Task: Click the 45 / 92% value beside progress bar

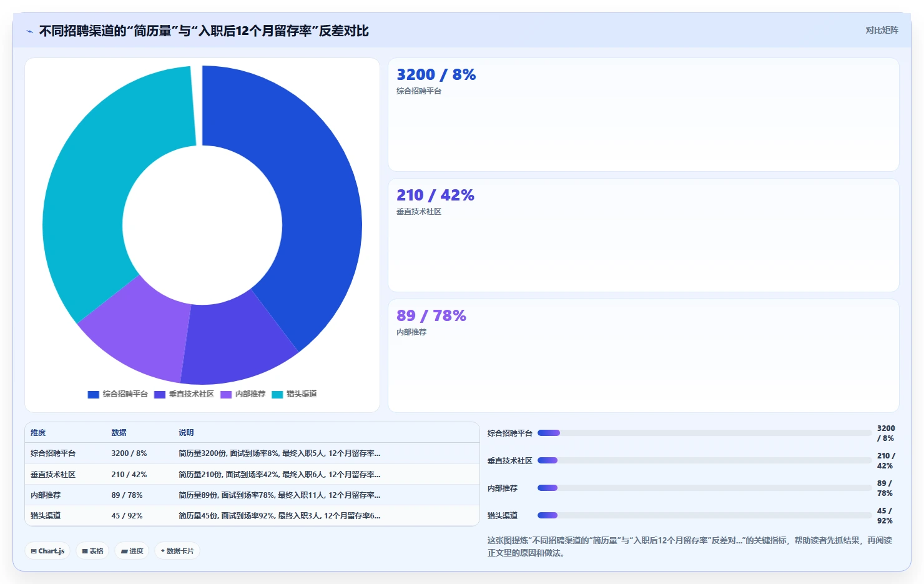Action: coord(885,516)
